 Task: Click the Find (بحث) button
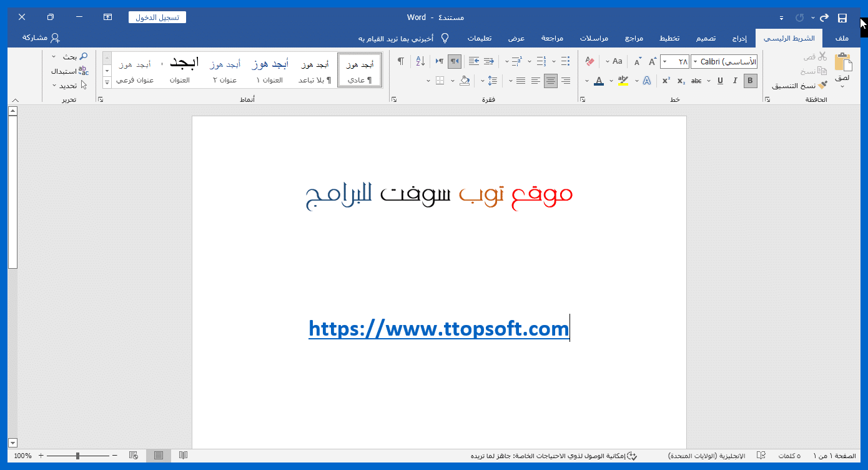74,56
